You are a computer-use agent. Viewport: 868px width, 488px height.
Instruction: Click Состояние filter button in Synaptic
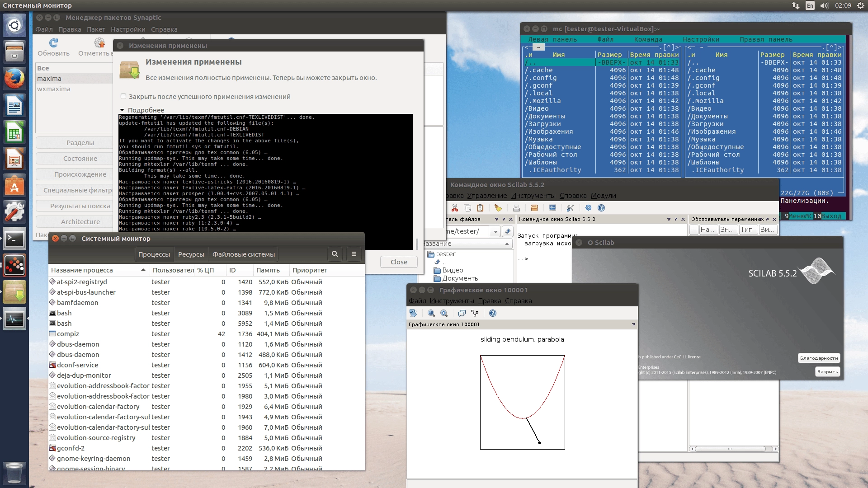click(x=75, y=159)
